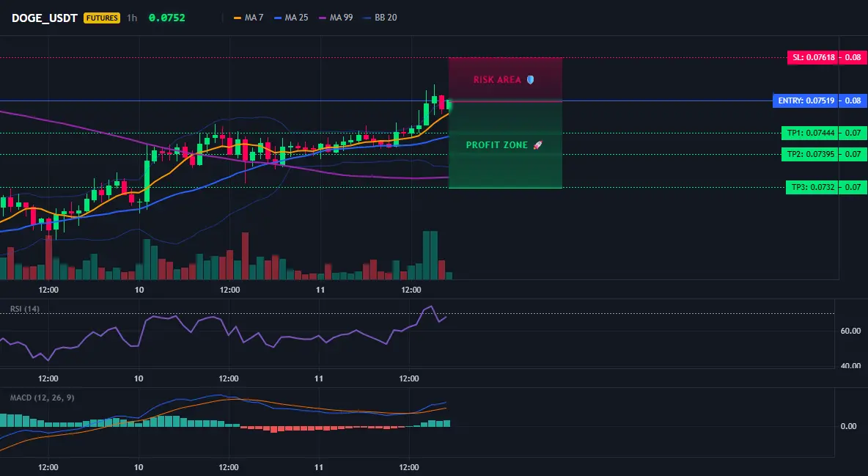Click the 0.00 MACD axis value
This screenshot has height=476, width=868.
tap(849, 426)
